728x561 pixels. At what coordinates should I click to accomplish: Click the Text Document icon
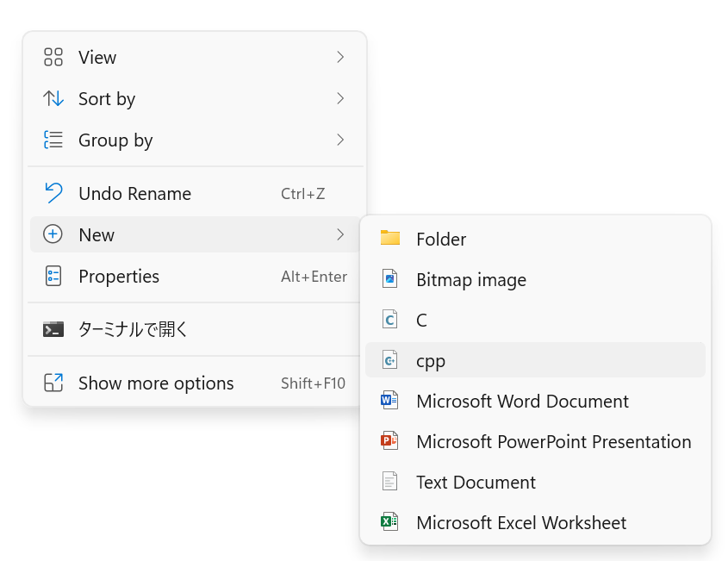(x=390, y=482)
